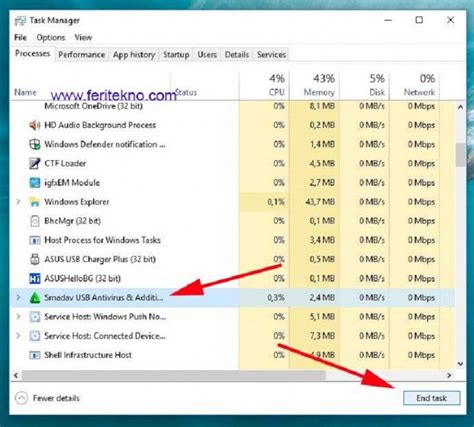Click the vertical scrollbar thumb
Screen dimensions: 474x427
(x=460, y=155)
